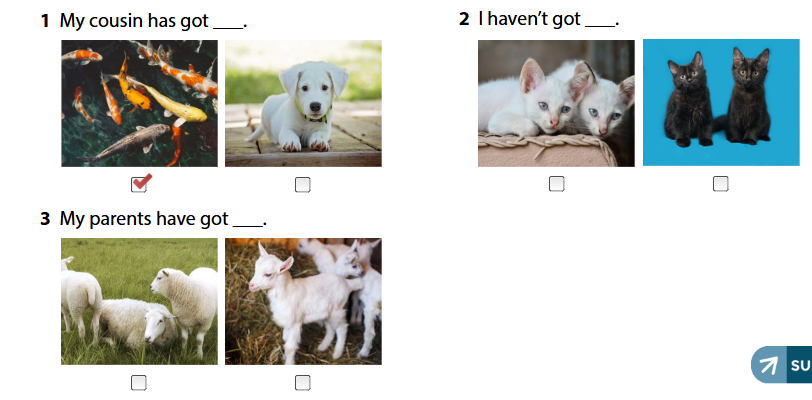Click the bold question number 2
This screenshot has height=400, width=812.
[464, 19]
